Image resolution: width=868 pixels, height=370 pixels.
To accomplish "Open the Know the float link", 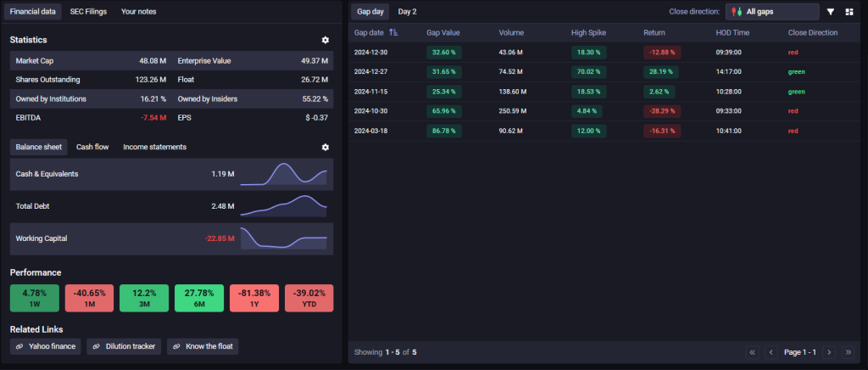I will point(203,347).
